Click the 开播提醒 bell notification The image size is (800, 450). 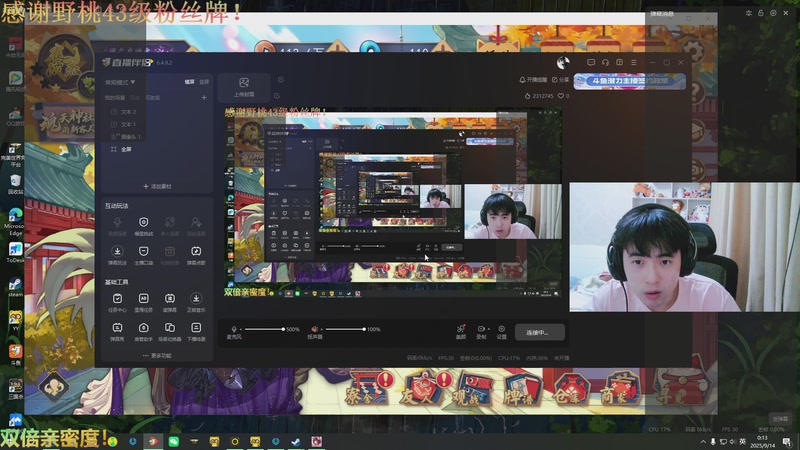pyautogui.click(x=533, y=80)
